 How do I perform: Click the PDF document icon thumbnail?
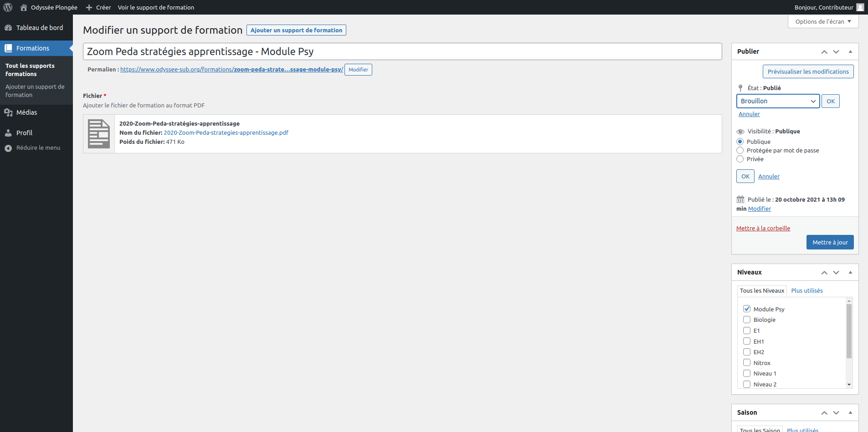pos(99,134)
